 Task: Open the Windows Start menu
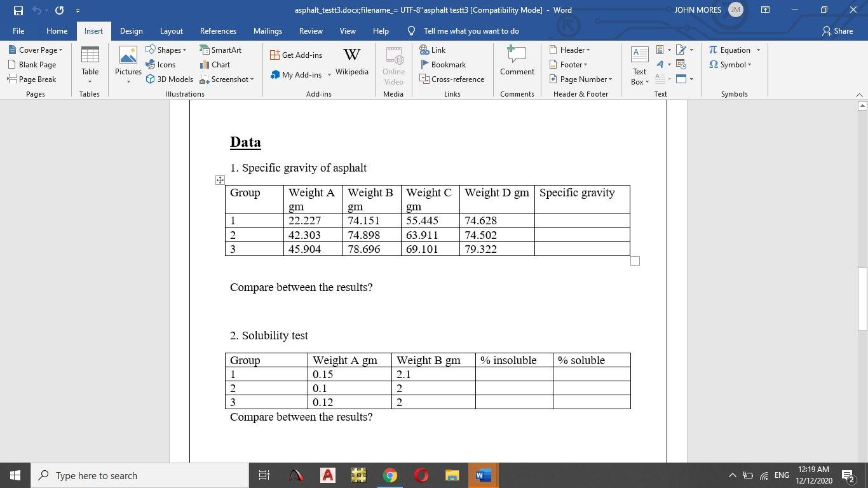(15, 475)
